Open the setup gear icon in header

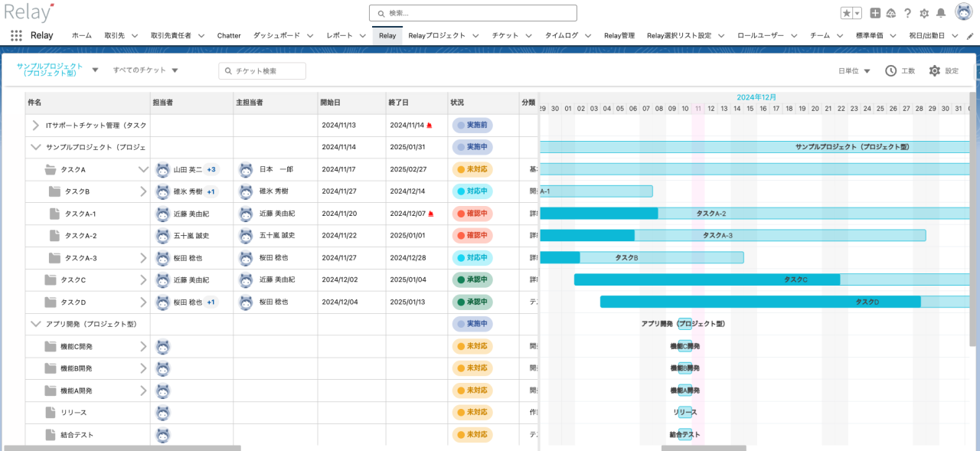point(924,13)
